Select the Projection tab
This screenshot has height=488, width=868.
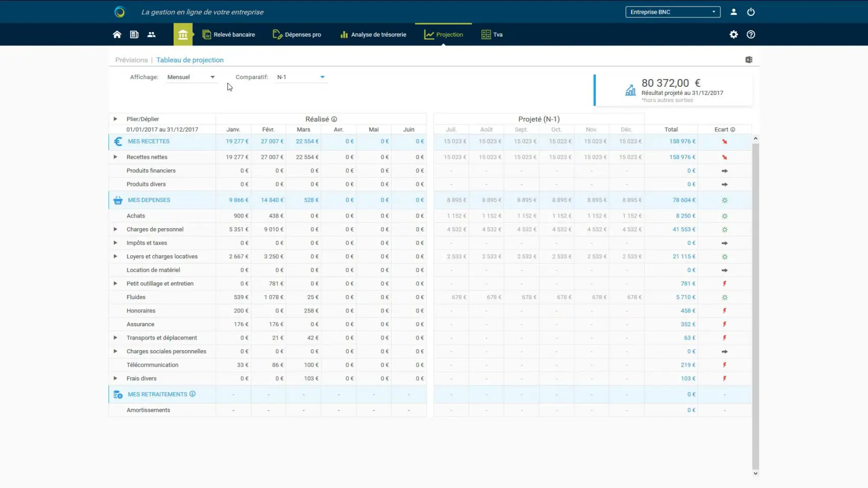444,35
